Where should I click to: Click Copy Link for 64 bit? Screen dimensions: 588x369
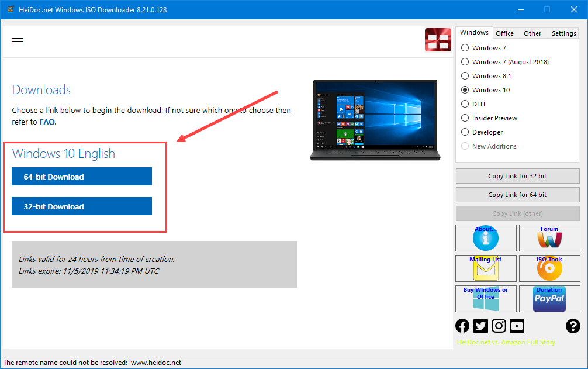[x=517, y=195]
